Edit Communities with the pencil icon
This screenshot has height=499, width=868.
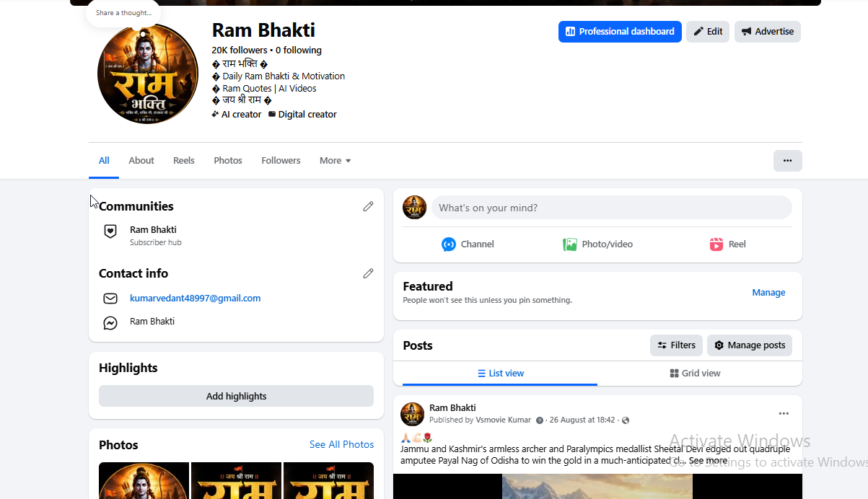coord(368,206)
